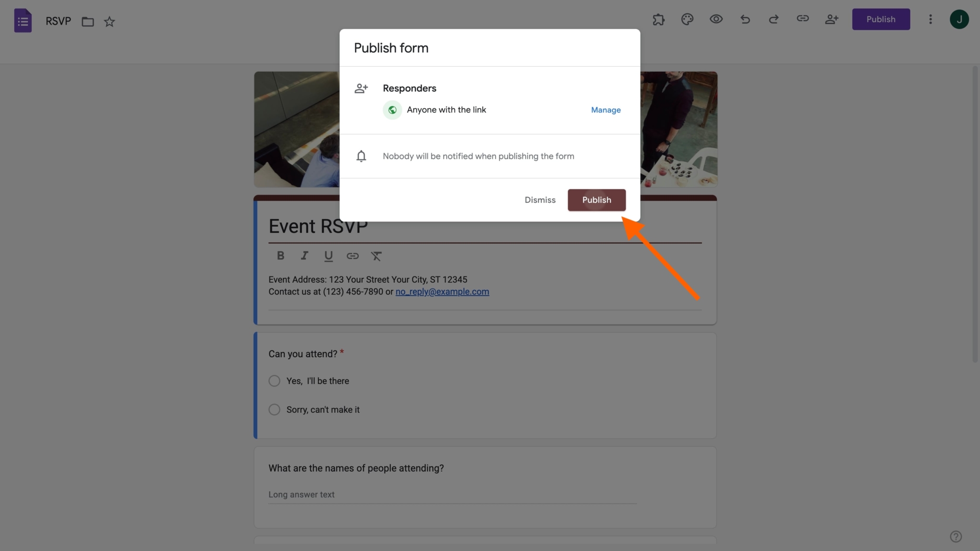Click Manage responder access
The image size is (980, 551).
[605, 110]
